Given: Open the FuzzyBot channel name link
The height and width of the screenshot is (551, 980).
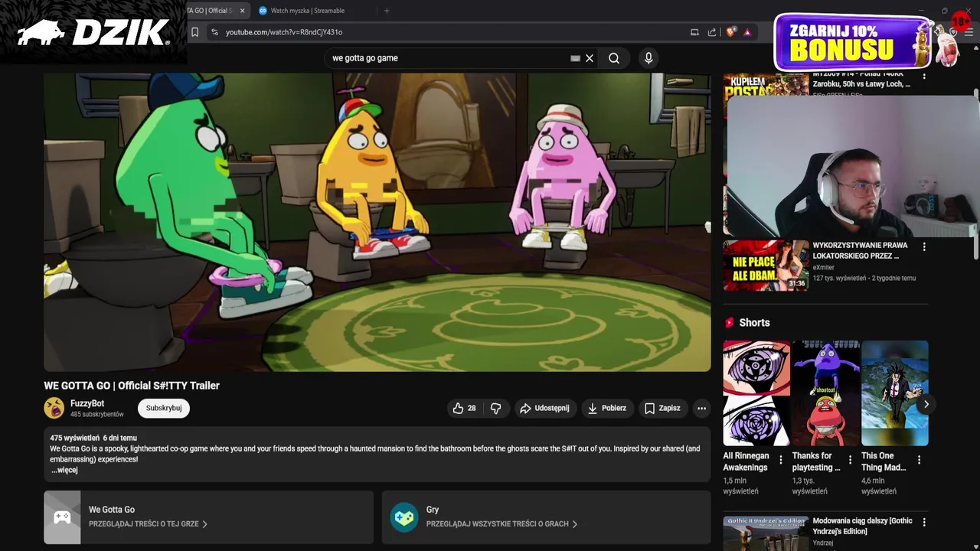Looking at the screenshot, I should tap(87, 403).
